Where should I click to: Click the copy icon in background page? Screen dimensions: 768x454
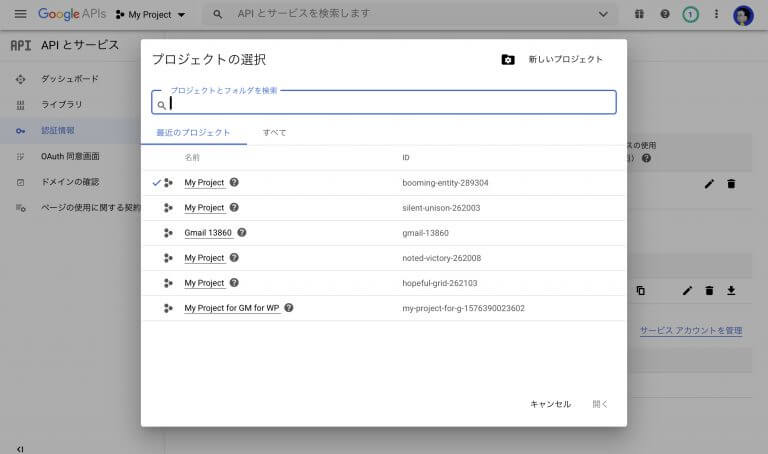pos(640,290)
